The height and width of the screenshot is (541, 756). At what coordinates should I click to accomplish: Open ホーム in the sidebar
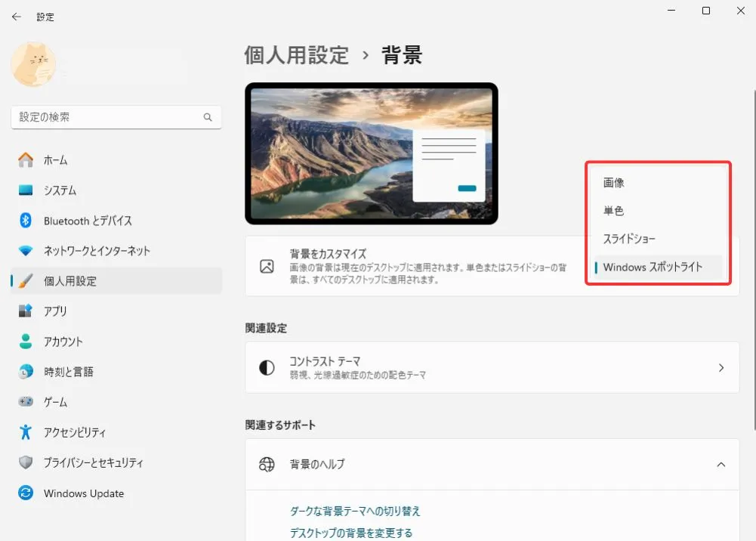116,159
